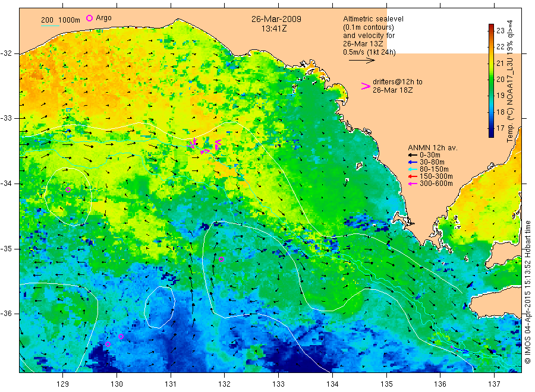The image size is (535, 392).
Task: Click the 21 tick on the temperature scale
Action: 500,64
